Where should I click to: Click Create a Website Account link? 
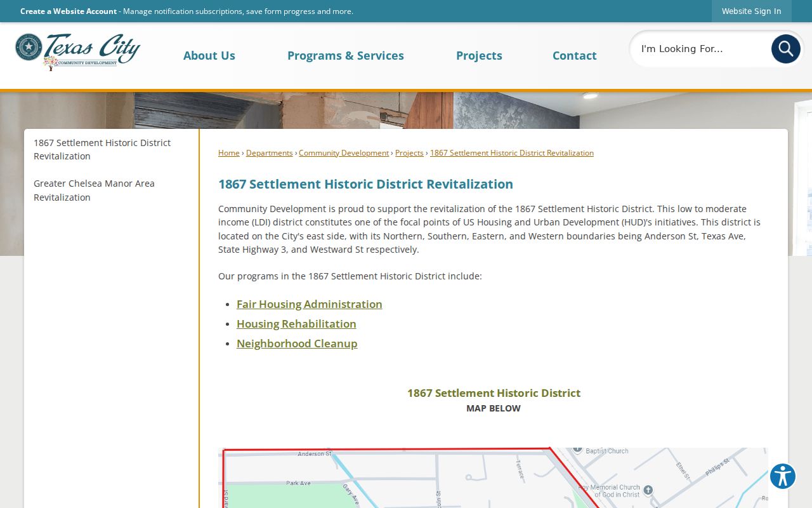(x=69, y=11)
